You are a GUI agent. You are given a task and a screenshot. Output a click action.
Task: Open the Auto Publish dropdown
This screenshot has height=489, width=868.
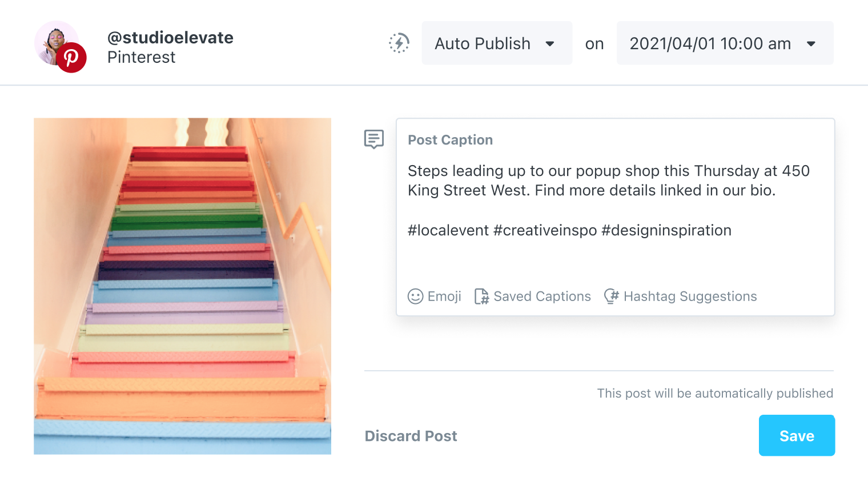[x=483, y=43]
